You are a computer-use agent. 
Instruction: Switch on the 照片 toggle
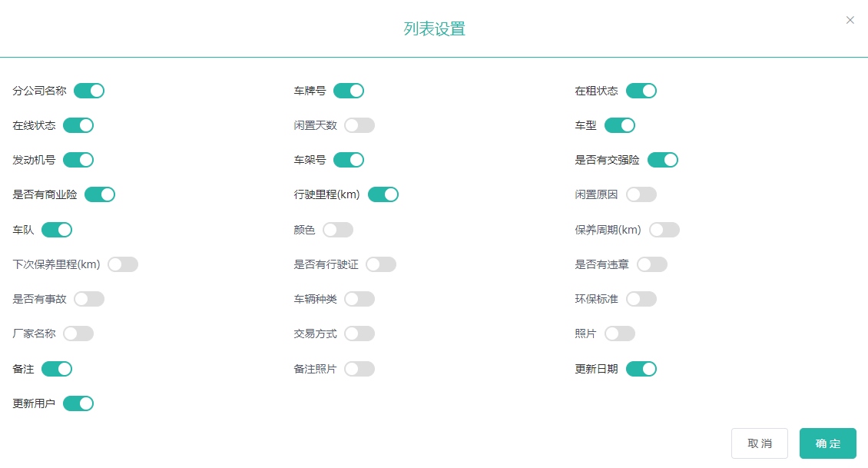coord(619,334)
